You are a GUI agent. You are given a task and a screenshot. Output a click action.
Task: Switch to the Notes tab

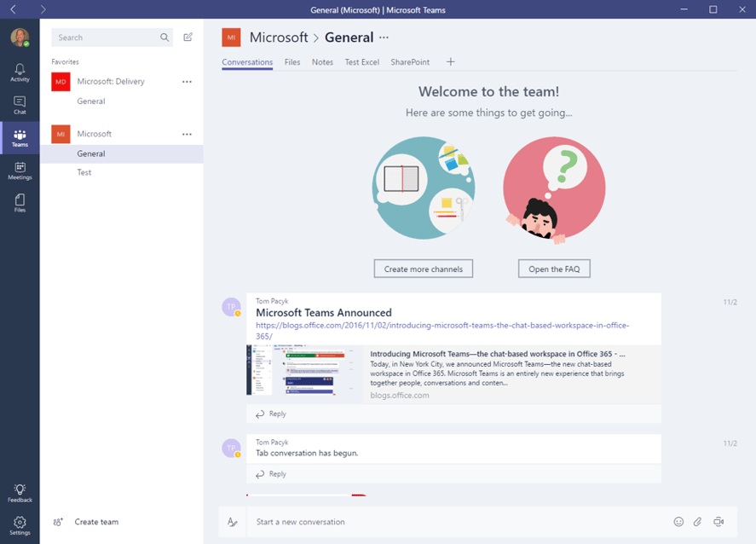[322, 62]
